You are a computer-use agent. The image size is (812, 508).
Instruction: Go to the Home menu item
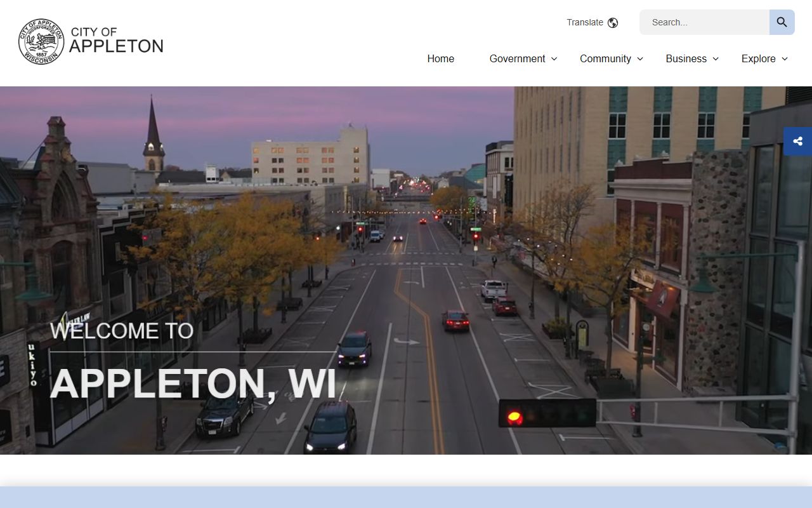point(441,58)
